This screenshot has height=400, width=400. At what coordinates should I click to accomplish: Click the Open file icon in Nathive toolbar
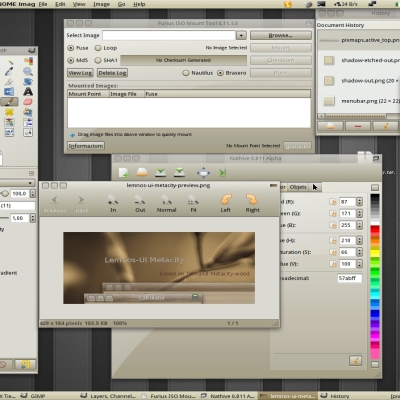click(x=142, y=172)
